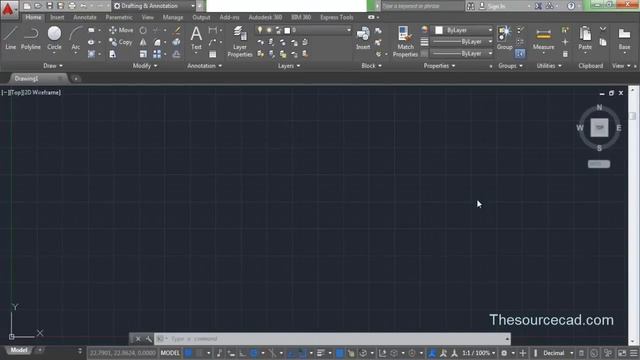640x360 pixels.
Task: Open the Decimal units dropdown
Action: [x=558, y=353]
